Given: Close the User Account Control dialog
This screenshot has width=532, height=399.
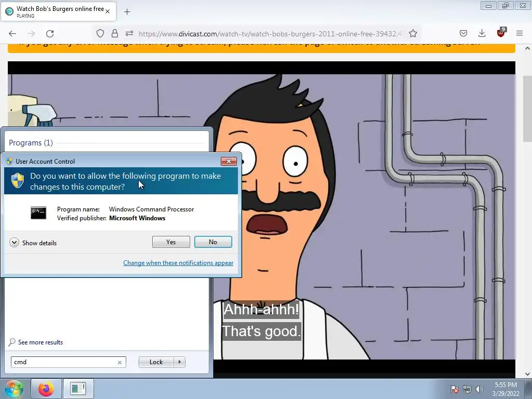Looking at the screenshot, I should pos(229,161).
